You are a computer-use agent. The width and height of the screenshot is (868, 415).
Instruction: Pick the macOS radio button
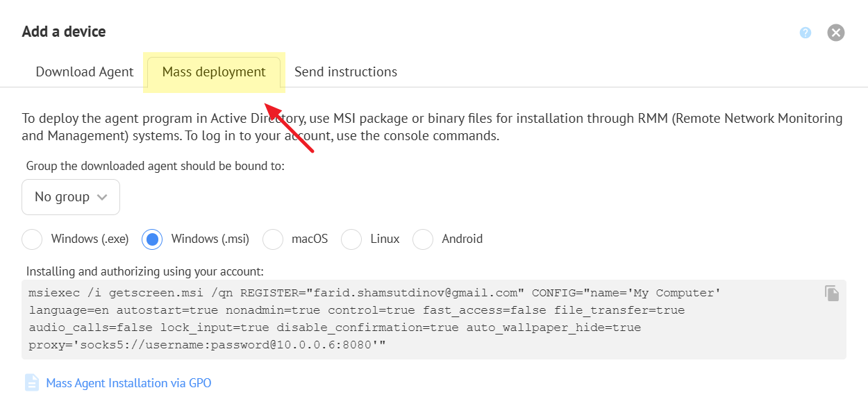[273, 239]
